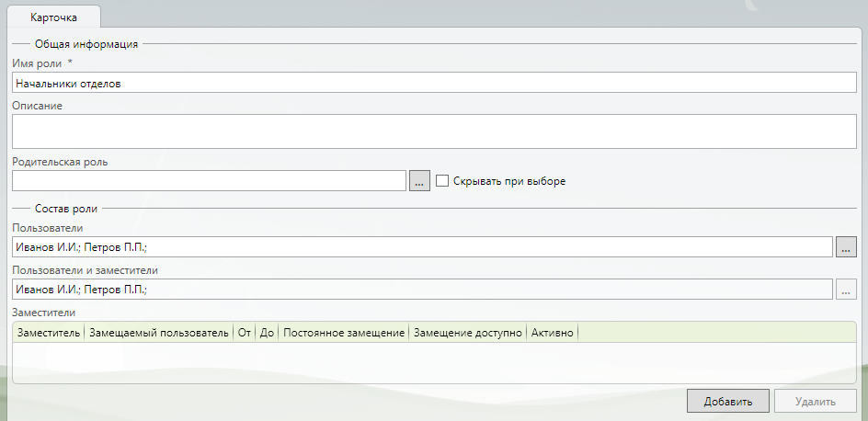Viewport: 868px width, 421px height.
Task: Sort by the Активно column header
Action: click(552, 332)
